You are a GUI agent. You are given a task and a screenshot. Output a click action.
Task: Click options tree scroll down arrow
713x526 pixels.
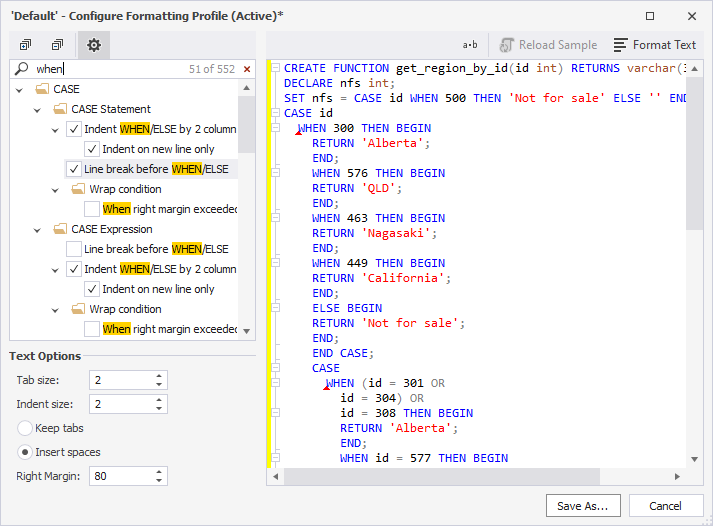click(246, 331)
